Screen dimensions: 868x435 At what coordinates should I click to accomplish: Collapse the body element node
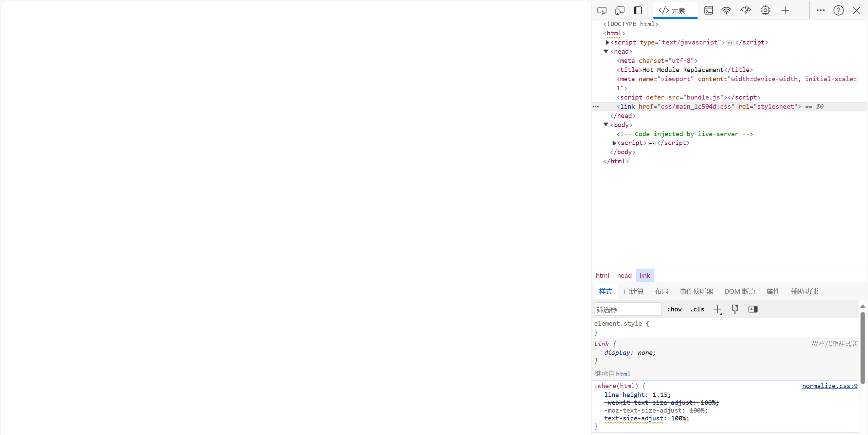606,125
